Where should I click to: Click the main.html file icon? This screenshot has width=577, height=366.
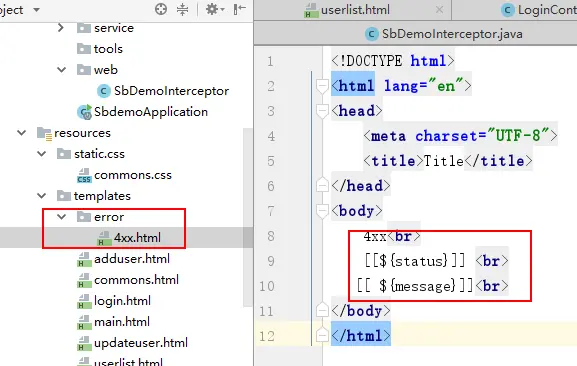coord(84,322)
